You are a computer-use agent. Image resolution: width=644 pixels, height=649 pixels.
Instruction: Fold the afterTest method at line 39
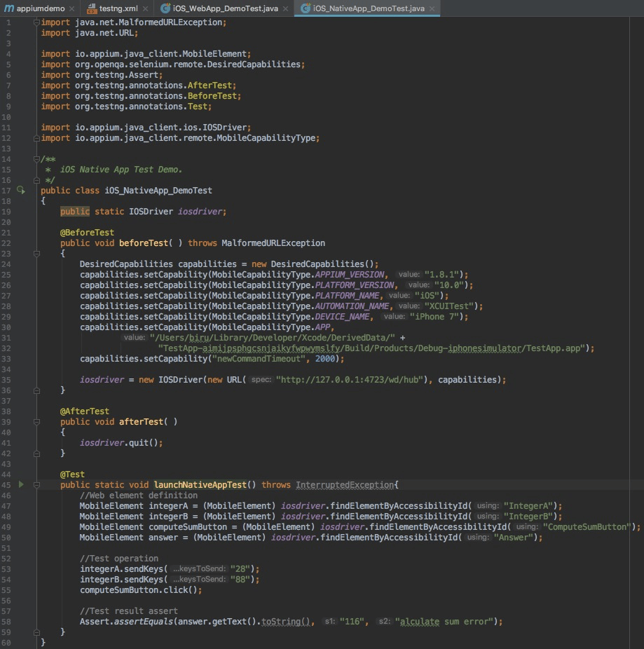tap(36, 421)
